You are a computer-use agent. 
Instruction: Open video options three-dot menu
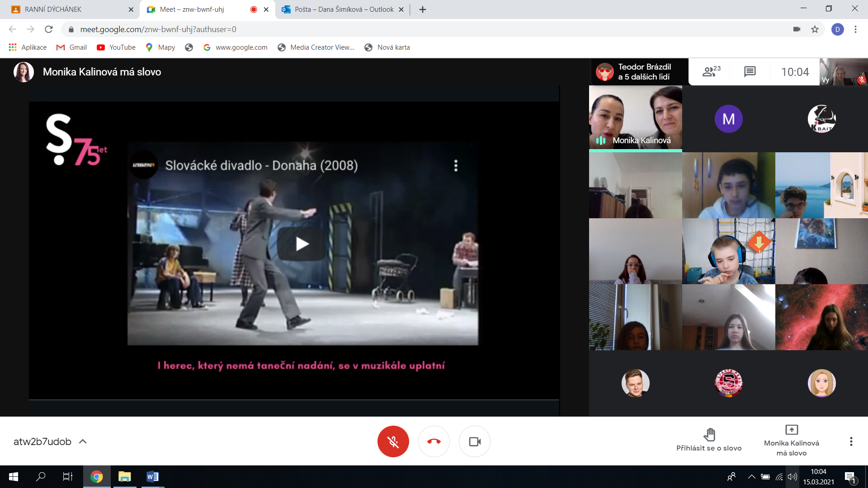456,165
